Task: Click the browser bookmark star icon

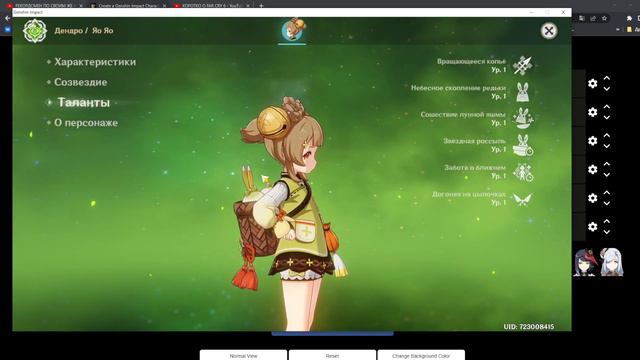Action: (604, 18)
